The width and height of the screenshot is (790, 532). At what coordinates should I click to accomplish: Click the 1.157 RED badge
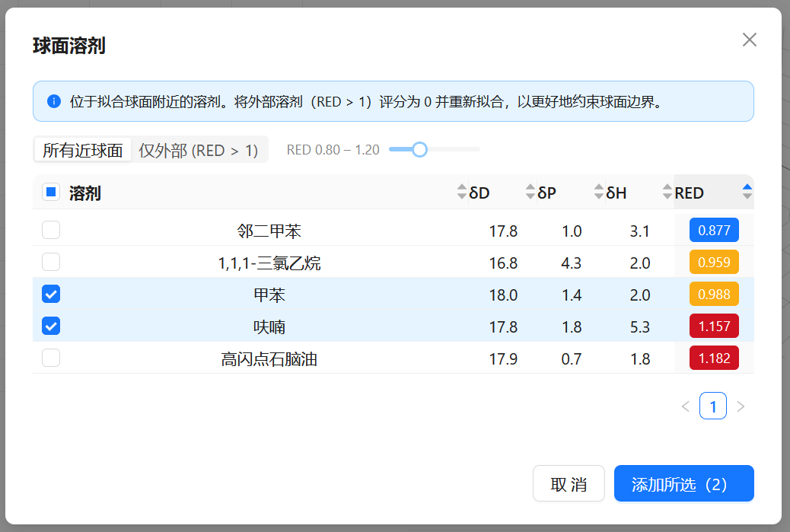tap(714, 326)
